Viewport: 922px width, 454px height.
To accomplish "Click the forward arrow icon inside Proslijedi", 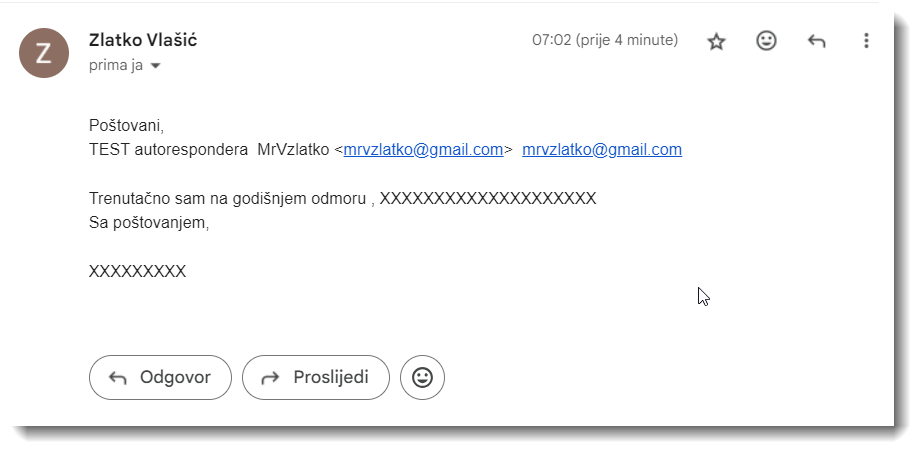I will click(x=270, y=378).
